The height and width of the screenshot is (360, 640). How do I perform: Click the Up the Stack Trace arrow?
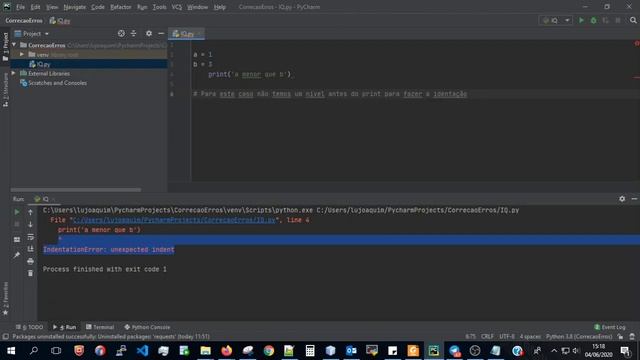pyautogui.click(x=30, y=212)
